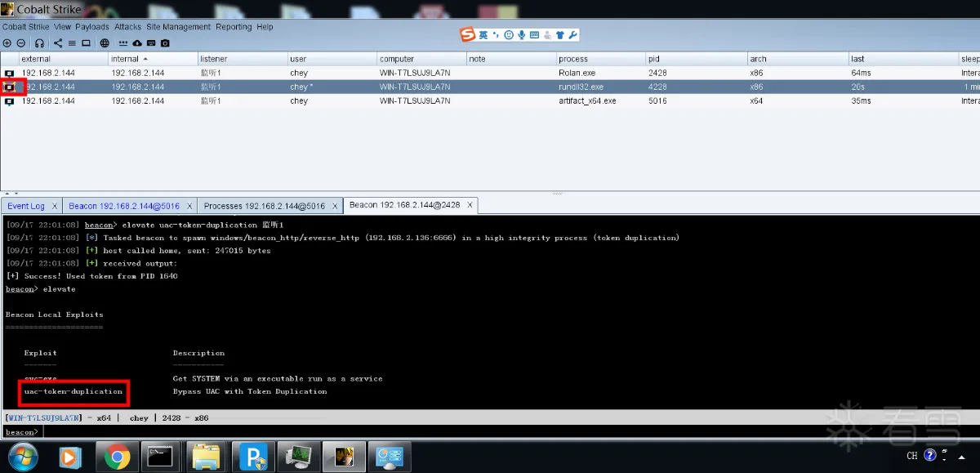Open the Cobalt Strike menu
The image size is (980, 473).
click(26, 27)
